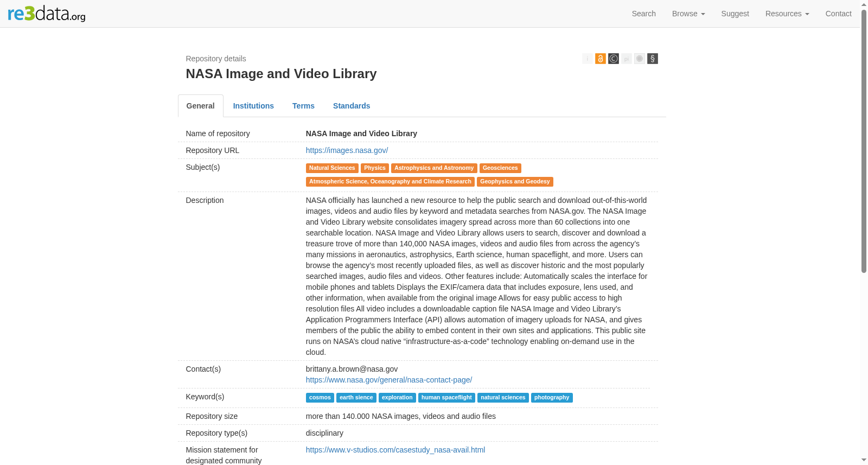The width and height of the screenshot is (868, 465).
Task: Click the orange open access padlock icon
Action: pyautogui.click(x=601, y=59)
